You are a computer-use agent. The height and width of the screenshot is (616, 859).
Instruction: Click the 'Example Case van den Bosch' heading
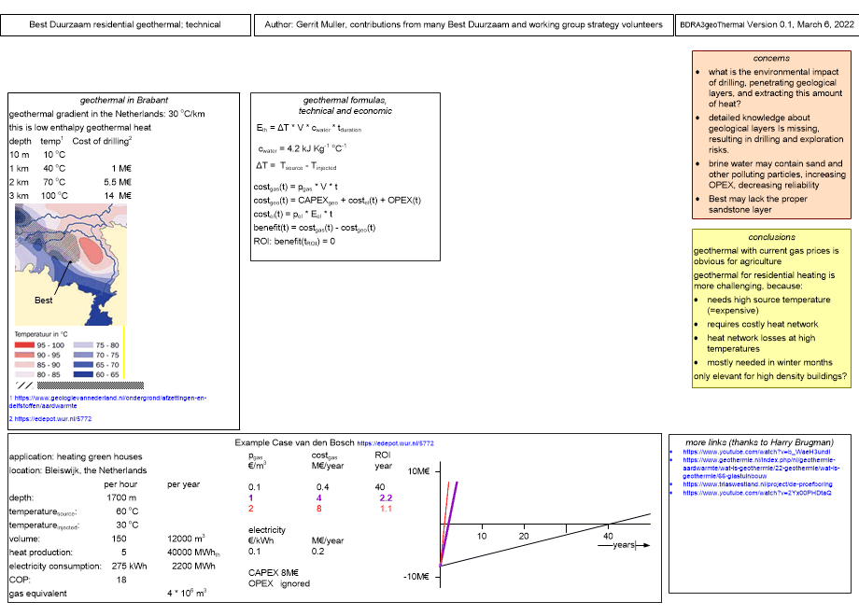tap(295, 442)
